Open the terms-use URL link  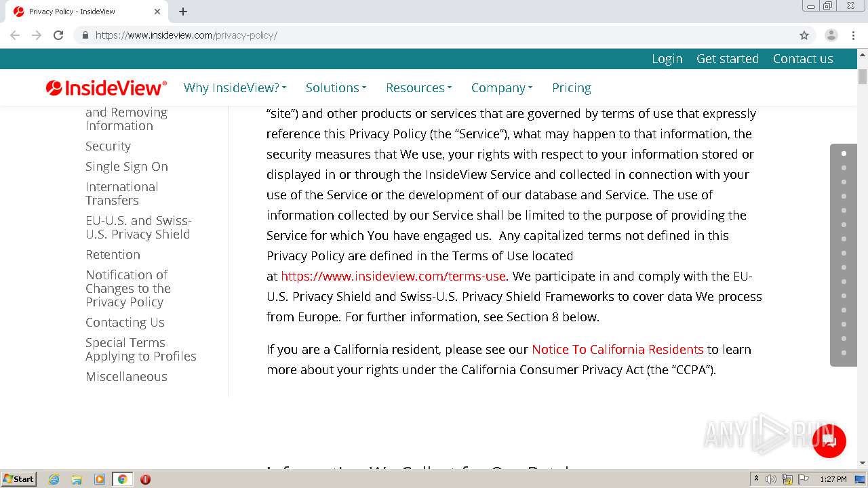(x=393, y=276)
